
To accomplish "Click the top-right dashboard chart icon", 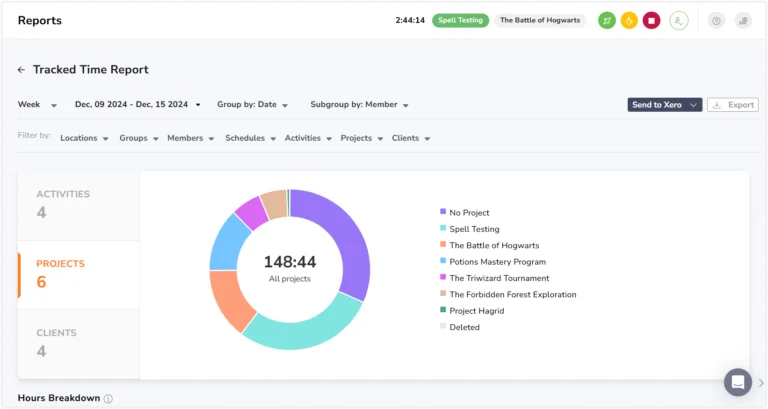I will point(743,21).
